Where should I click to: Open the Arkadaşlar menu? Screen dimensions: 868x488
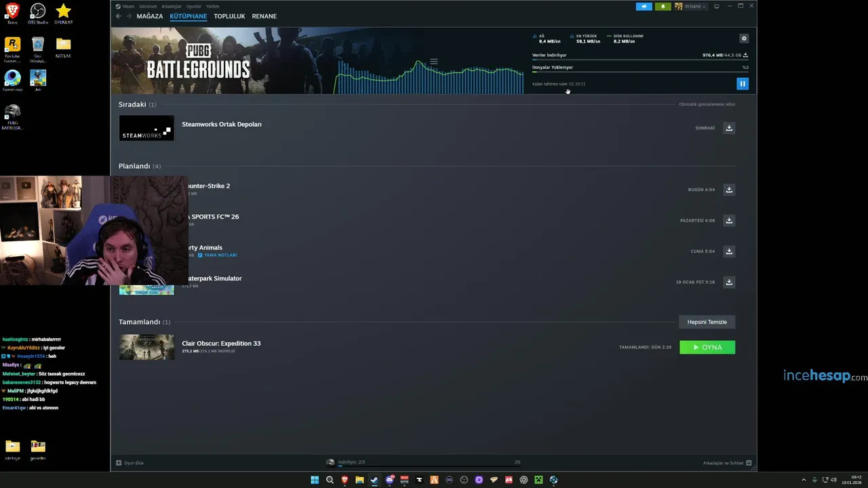point(172,6)
